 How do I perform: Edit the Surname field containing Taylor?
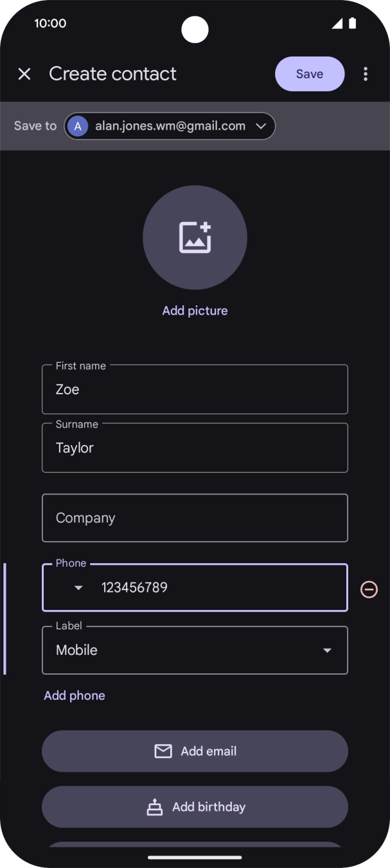click(195, 448)
